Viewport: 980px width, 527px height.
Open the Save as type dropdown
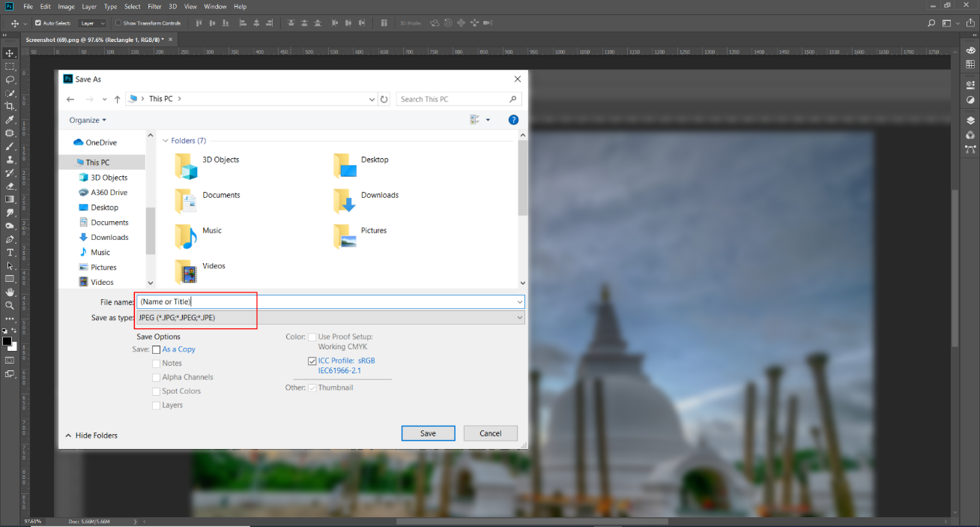[330, 318]
